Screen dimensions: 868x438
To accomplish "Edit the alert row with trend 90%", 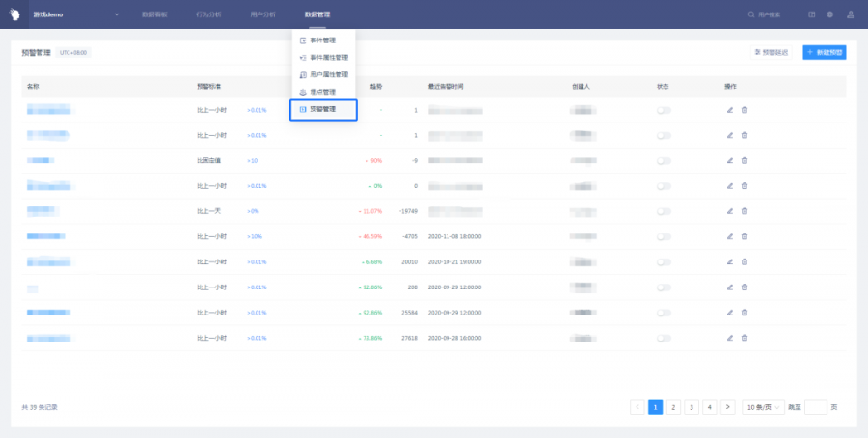I will pyautogui.click(x=730, y=160).
